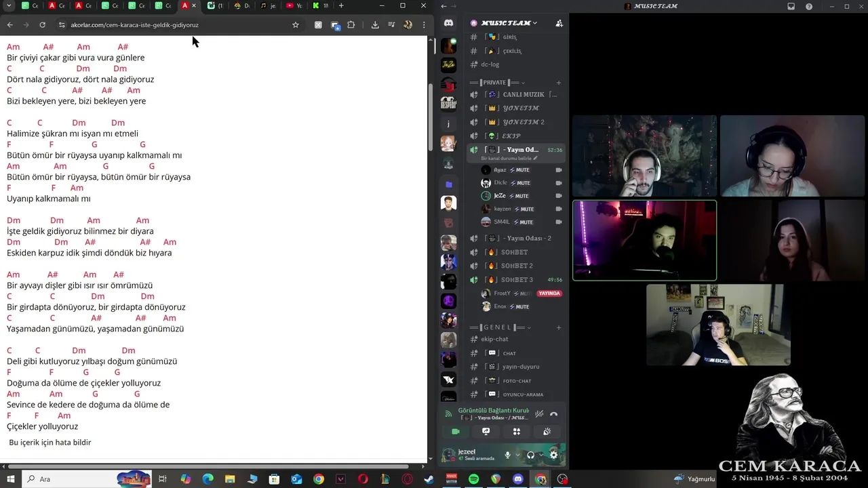The width and height of the screenshot is (868, 488).
Task: Open Chrome downloads icon
Action: (375, 25)
